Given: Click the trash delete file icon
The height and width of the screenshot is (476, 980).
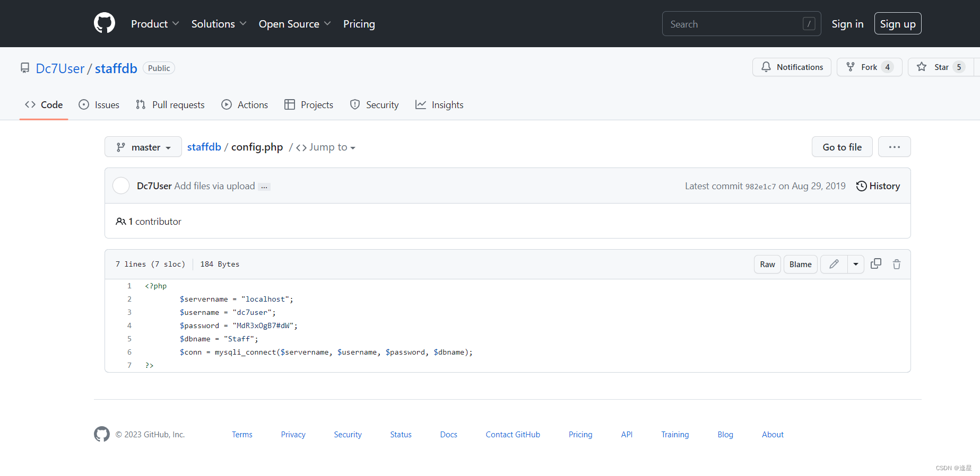Looking at the screenshot, I should [897, 264].
